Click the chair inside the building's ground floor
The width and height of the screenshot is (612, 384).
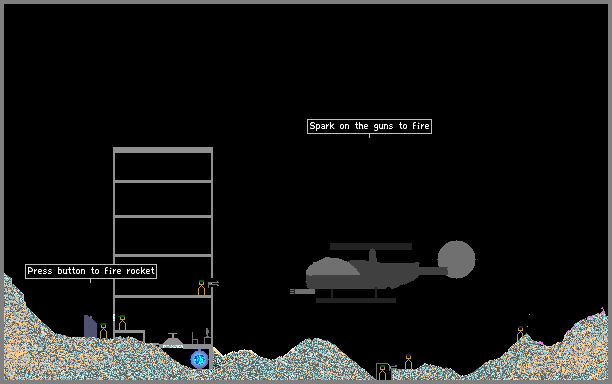(195, 338)
